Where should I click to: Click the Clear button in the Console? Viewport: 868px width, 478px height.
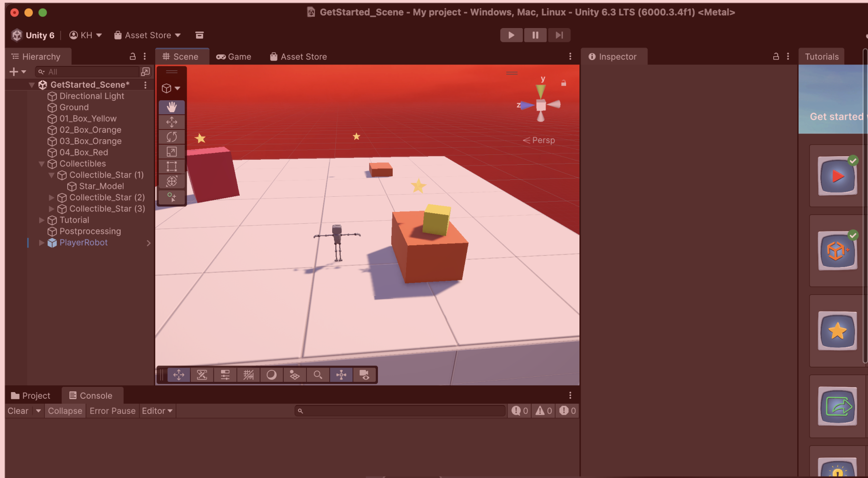pos(17,410)
